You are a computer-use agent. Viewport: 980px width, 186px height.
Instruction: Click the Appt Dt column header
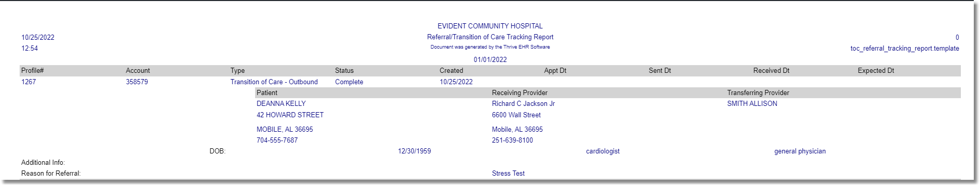pos(555,71)
